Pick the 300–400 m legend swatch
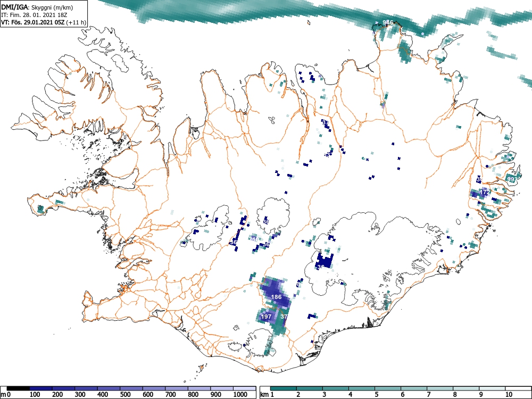Image resolution: width=532 pixels, height=399 pixels. click(x=86, y=388)
